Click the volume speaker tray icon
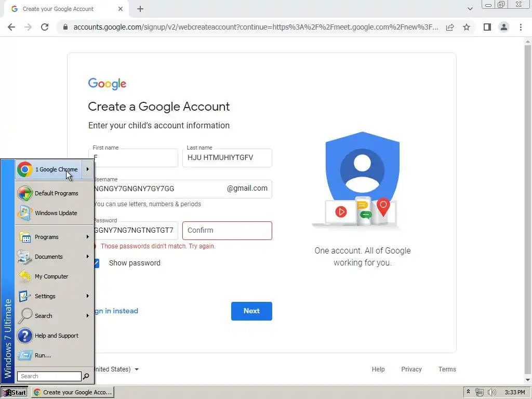The height and width of the screenshot is (399, 532). (491, 392)
